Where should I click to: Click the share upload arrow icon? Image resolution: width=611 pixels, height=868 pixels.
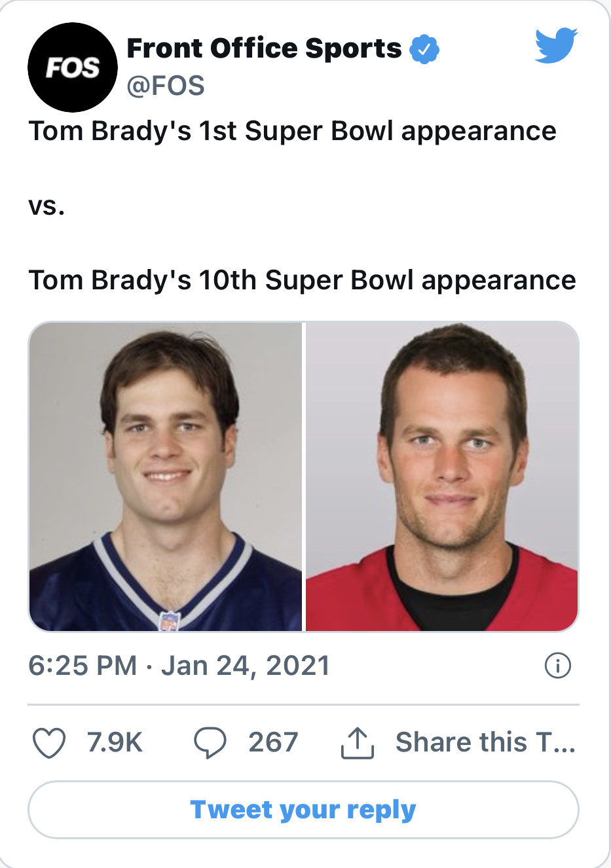coord(357,742)
